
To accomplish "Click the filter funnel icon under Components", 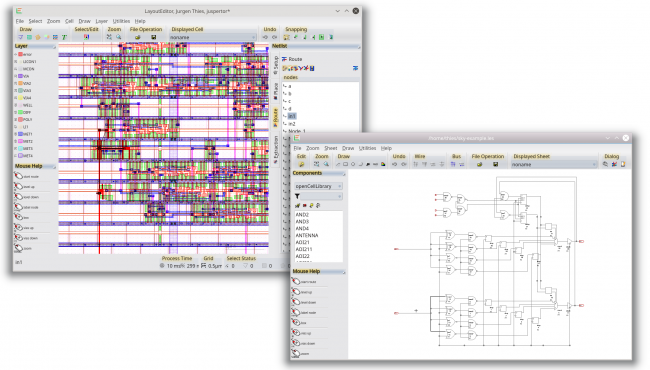I will [x=297, y=196].
